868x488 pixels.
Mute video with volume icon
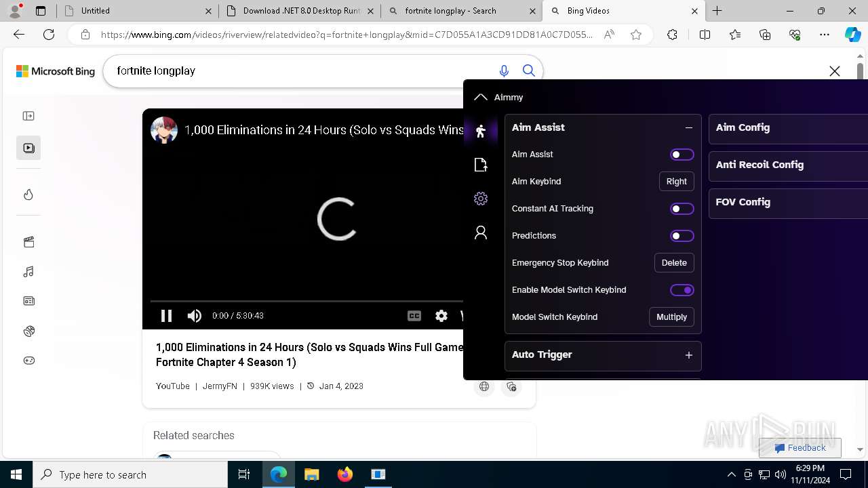tap(195, 316)
